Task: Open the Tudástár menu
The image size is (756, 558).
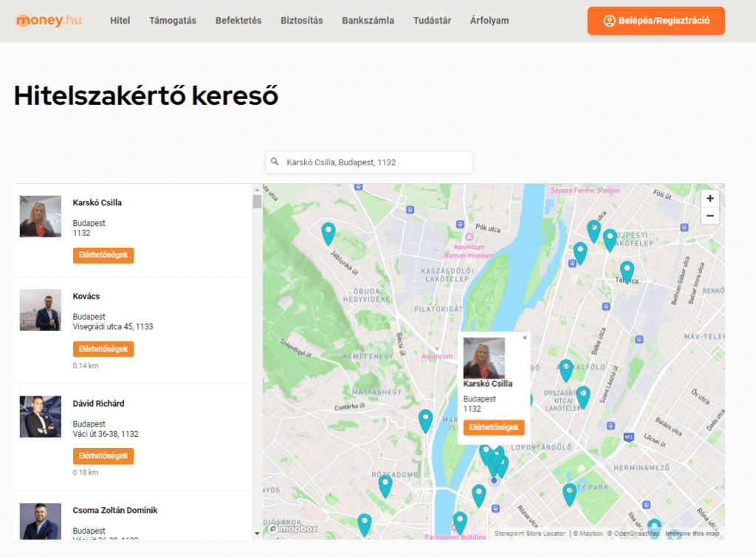Action: [x=432, y=20]
